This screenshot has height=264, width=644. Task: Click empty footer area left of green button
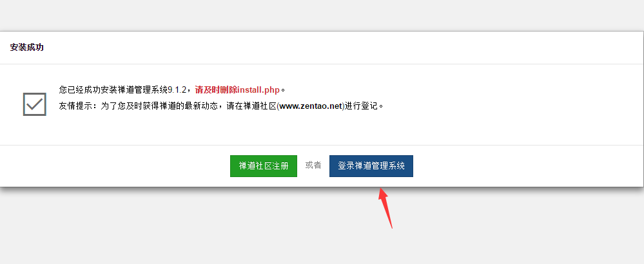click(115, 166)
